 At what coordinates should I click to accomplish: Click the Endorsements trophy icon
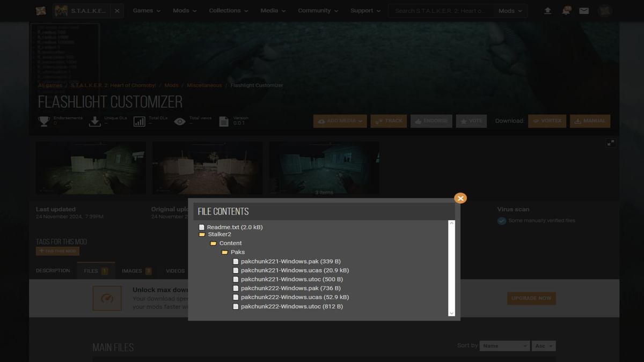tap(43, 120)
